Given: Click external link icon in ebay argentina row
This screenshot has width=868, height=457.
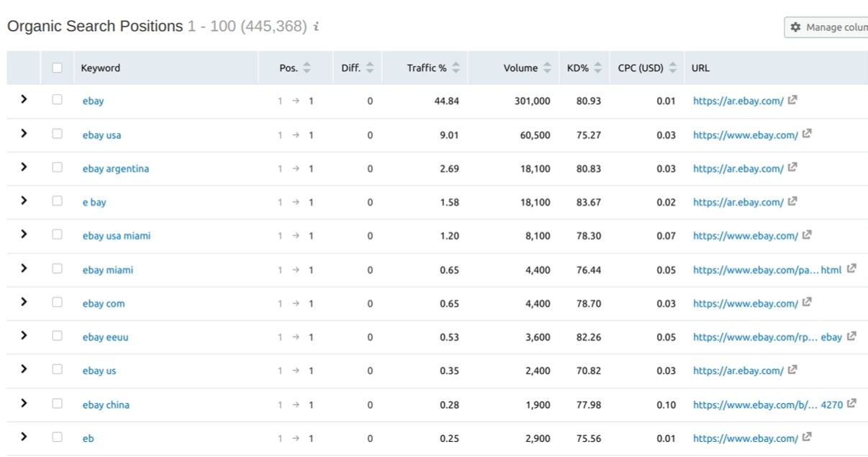Looking at the screenshot, I should pos(792,168).
